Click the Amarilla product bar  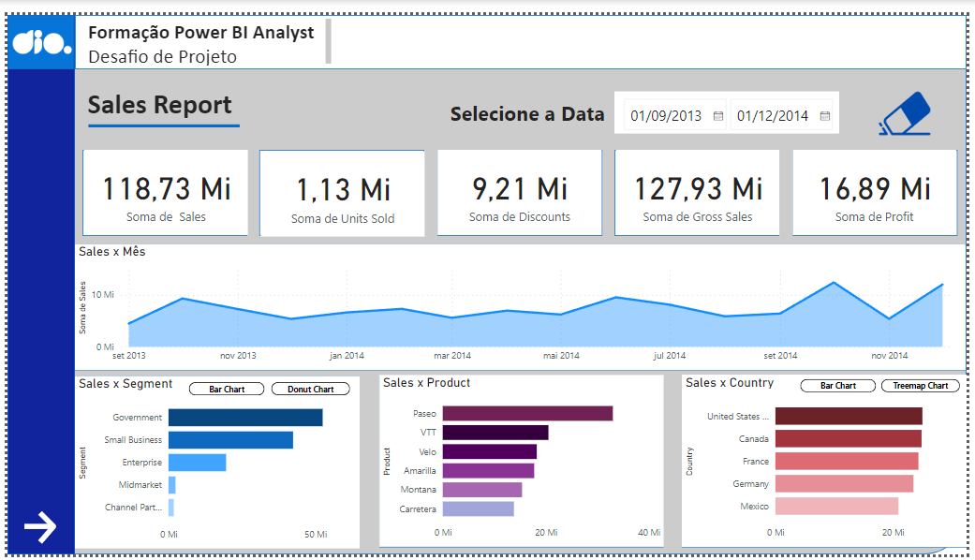coord(488,470)
